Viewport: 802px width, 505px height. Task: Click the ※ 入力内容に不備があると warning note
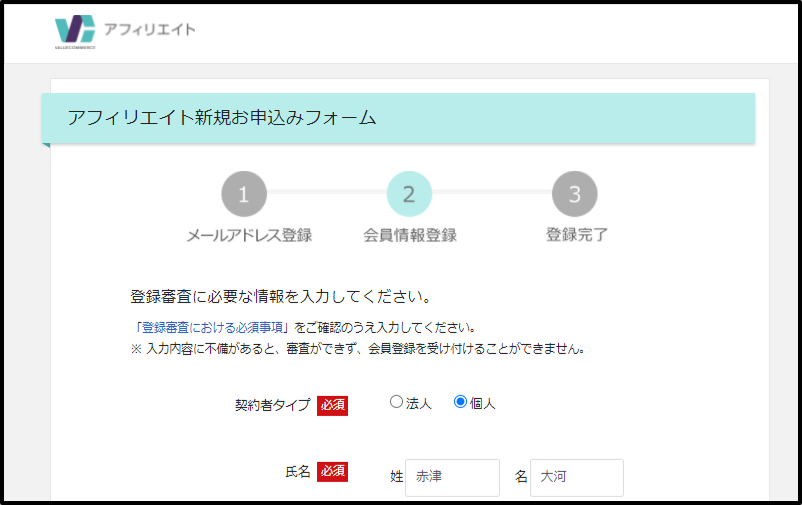357,349
